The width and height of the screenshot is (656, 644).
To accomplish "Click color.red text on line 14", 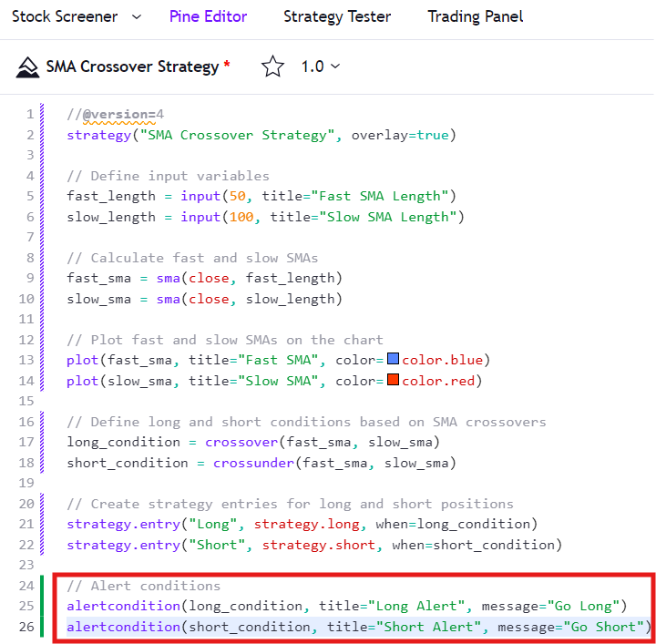I will (438, 381).
